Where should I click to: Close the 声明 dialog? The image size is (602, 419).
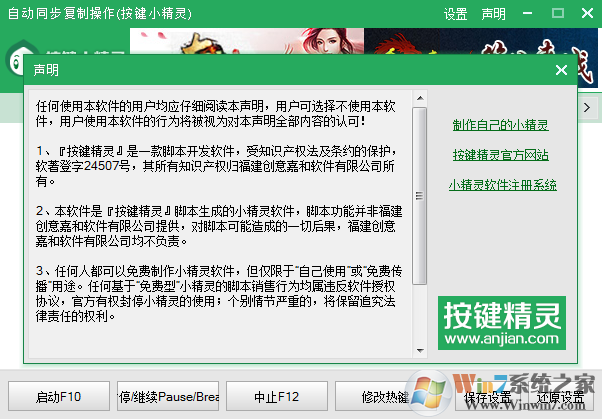click(561, 70)
